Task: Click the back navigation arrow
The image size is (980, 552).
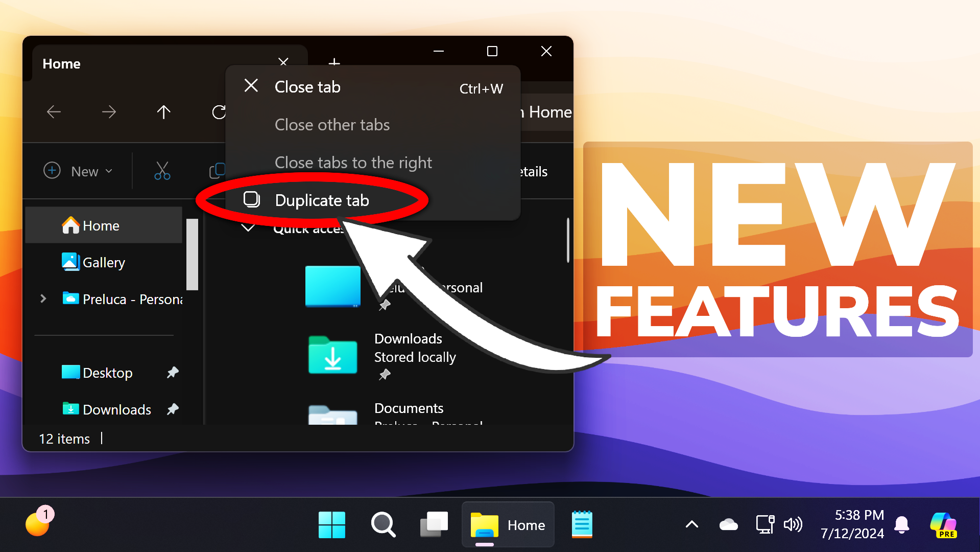Action: (54, 112)
